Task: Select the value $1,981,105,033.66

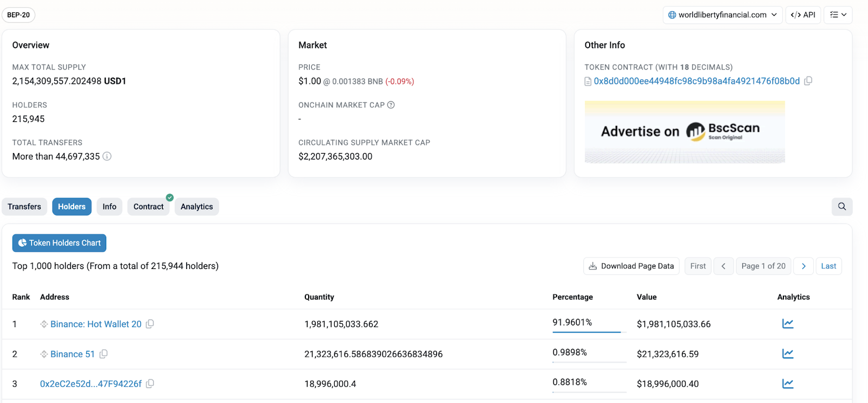Action: [674, 324]
